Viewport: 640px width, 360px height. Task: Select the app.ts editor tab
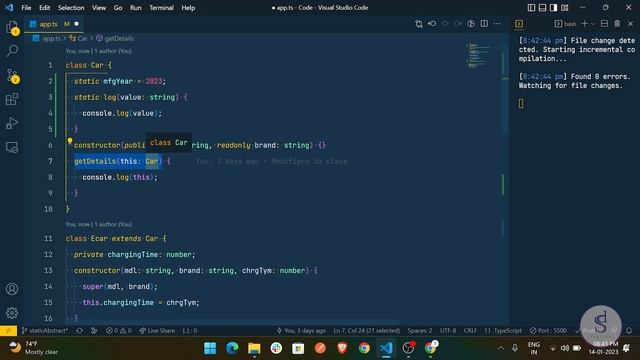[54, 24]
